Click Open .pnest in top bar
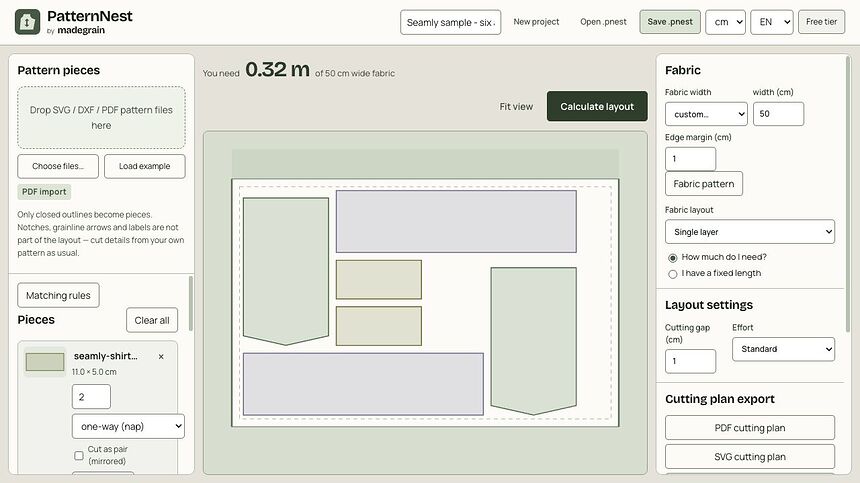 (603, 22)
